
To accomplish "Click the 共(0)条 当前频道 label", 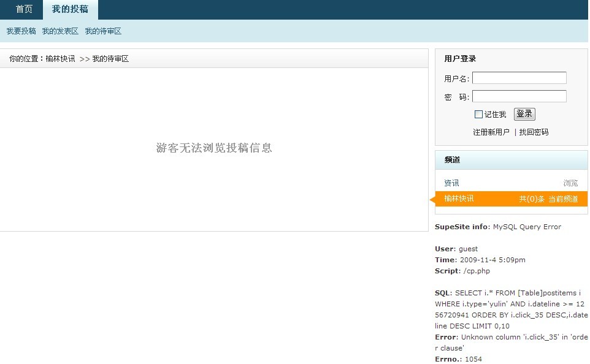I will pyautogui.click(x=549, y=199).
